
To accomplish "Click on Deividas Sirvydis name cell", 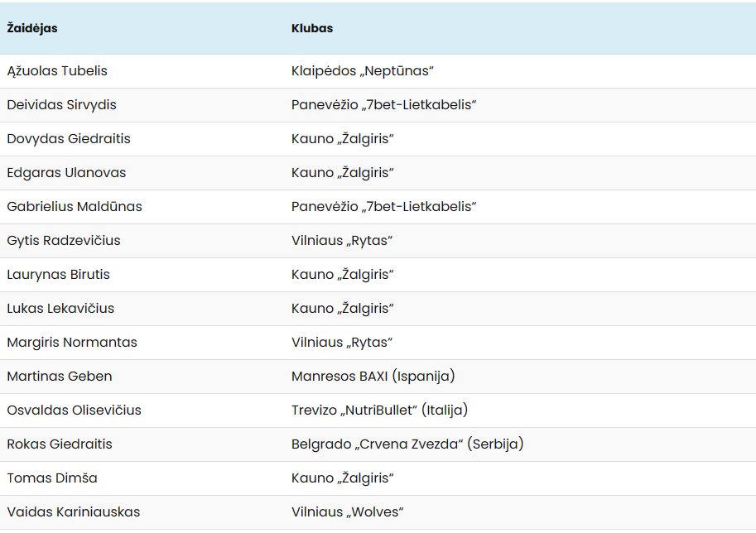I will 61,105.
